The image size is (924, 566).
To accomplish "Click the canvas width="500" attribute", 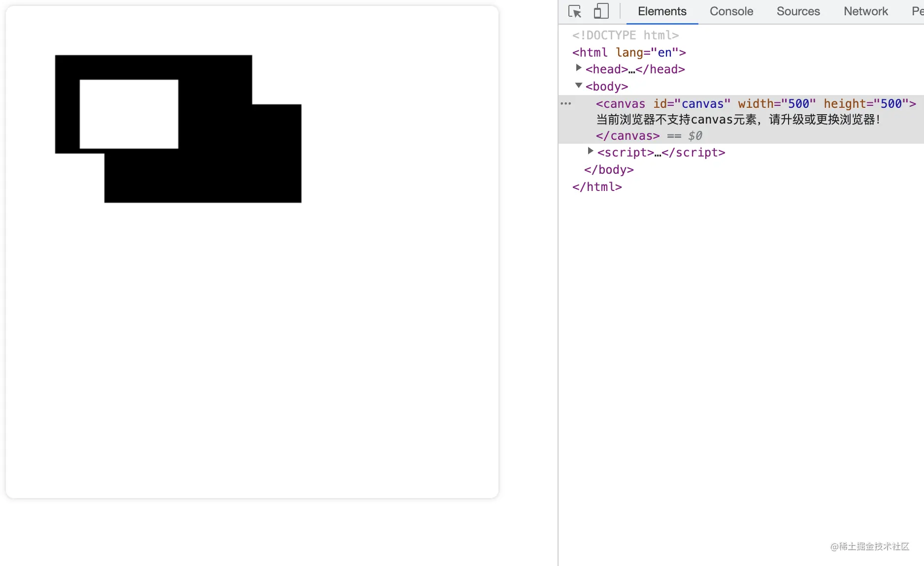I will [x=777, y=104].
